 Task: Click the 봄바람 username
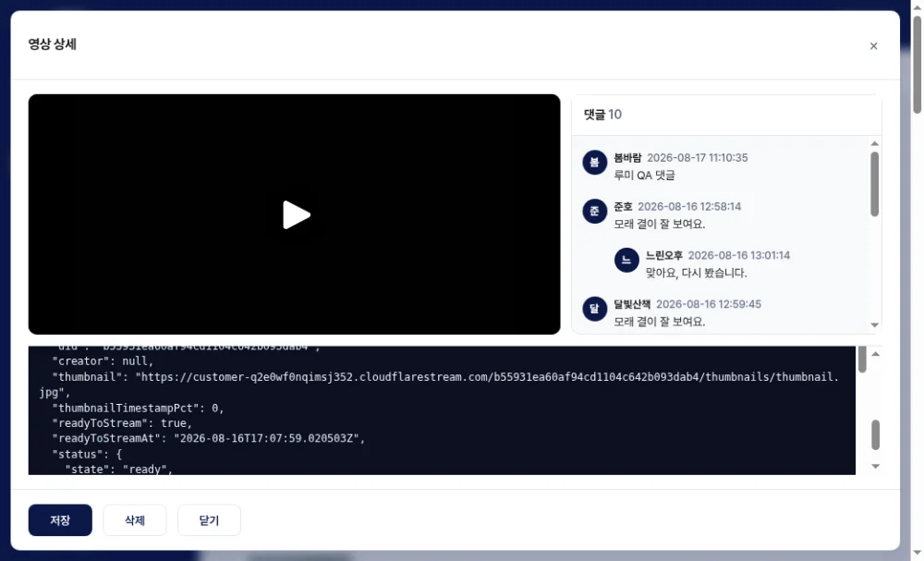[x=627, y=157]
